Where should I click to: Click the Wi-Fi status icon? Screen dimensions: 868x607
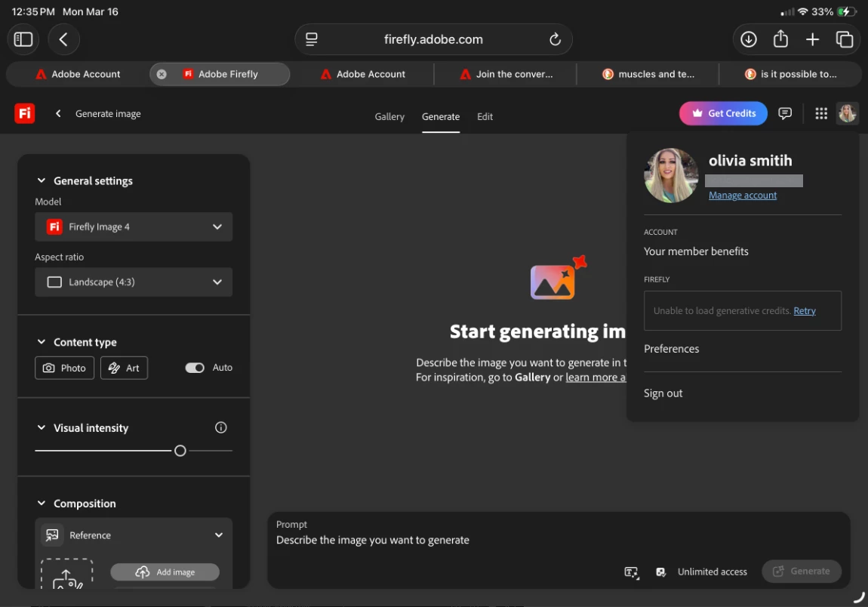point(802,11)
